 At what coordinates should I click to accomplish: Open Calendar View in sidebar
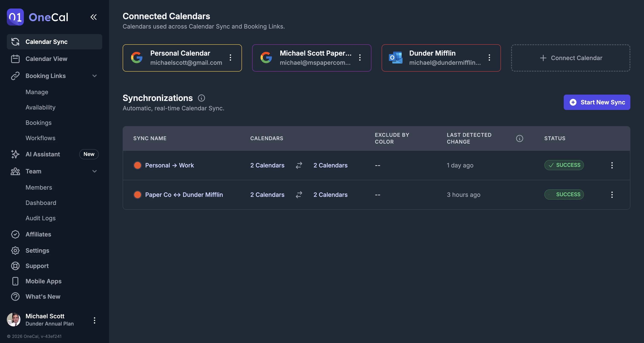[x=55, y=59]
